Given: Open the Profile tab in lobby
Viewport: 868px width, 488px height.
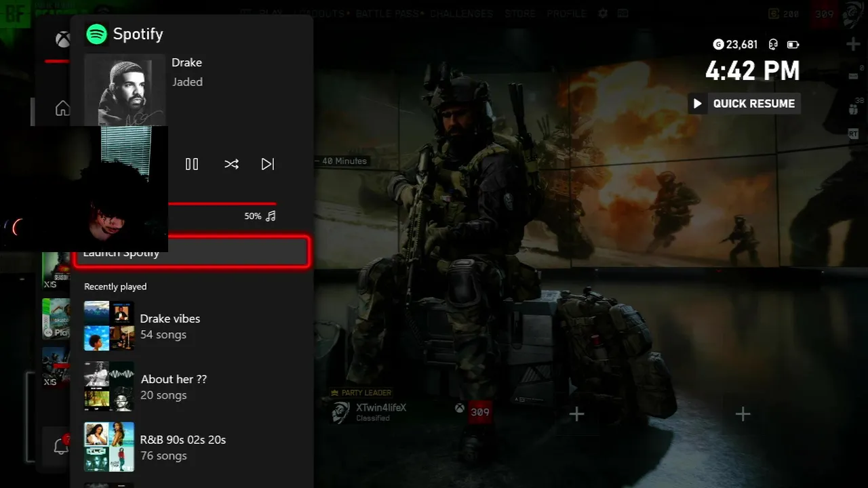Looking at the screenshot, I should tap(566, 14).
